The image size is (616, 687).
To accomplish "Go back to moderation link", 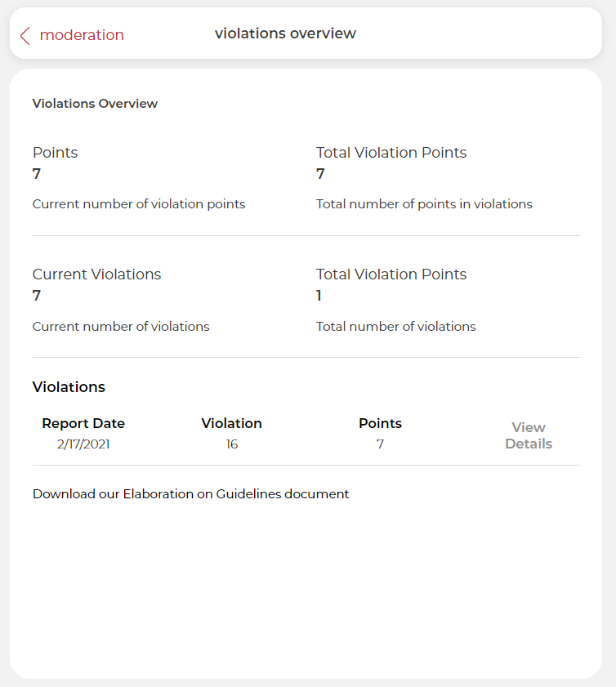I will click(x=82, y=35).
